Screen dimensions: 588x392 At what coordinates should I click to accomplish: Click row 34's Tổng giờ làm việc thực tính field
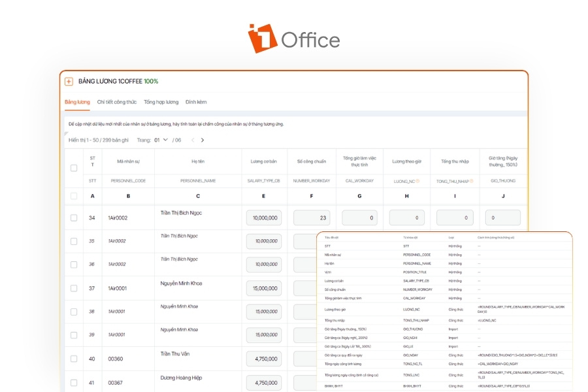359,218
